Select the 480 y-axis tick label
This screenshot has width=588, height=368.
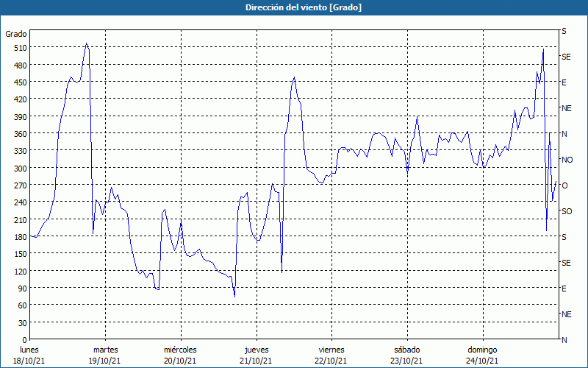(x=21, y=66)
